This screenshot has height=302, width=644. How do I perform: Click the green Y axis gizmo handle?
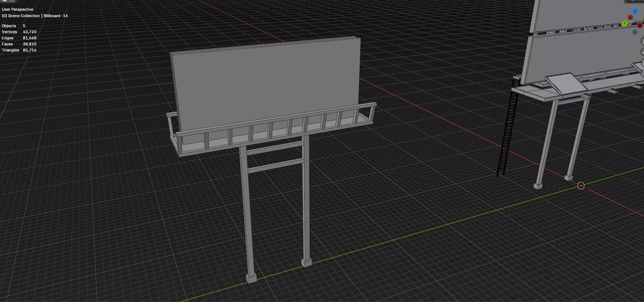click(x=624, y=24)
